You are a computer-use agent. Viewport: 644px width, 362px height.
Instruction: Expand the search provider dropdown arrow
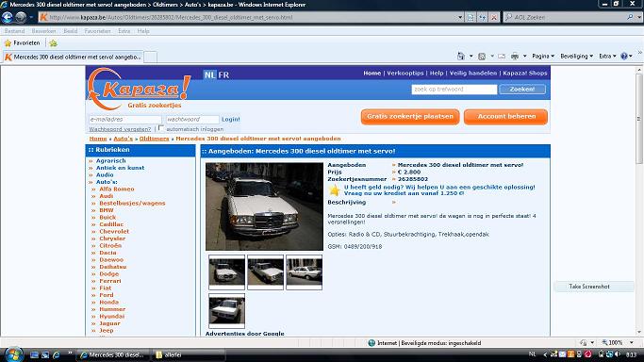(639, 17)
